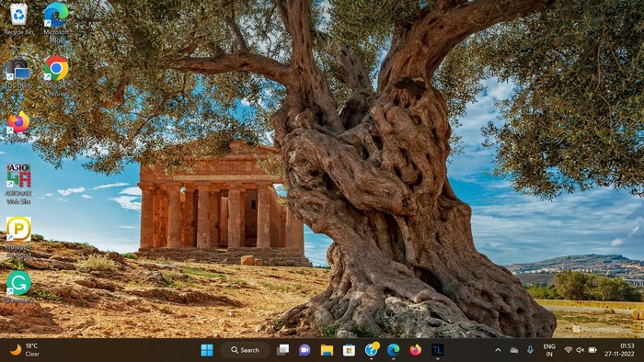
Task: Click the taskbar Search box
Action: coord(246,350)
